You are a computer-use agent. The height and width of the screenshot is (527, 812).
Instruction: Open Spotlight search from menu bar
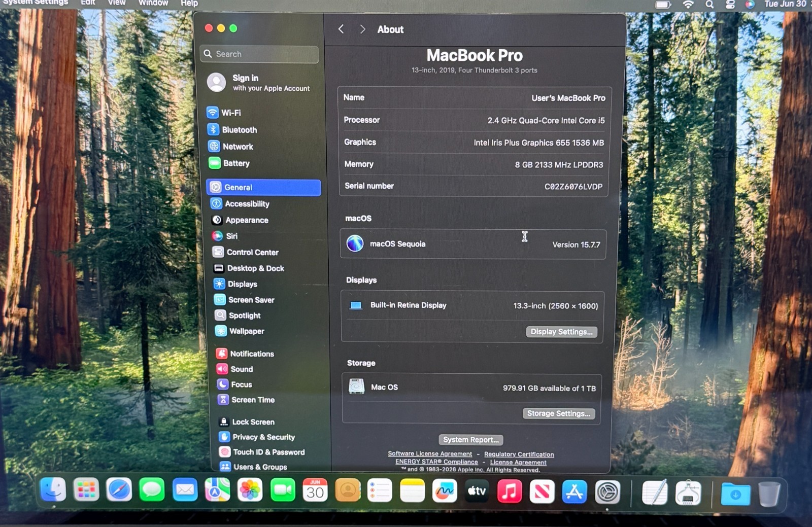coord(709,5)
